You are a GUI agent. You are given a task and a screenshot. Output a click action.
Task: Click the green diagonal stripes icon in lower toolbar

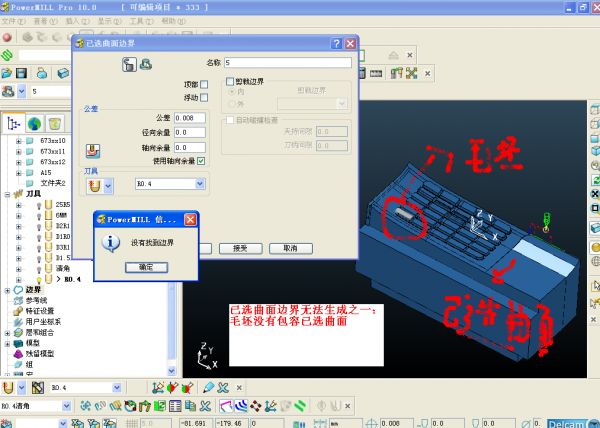[300, 406]
